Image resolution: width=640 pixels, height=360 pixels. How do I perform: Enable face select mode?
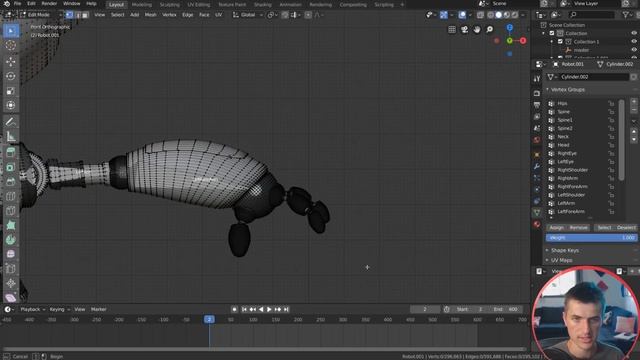(x=85, y=15)
